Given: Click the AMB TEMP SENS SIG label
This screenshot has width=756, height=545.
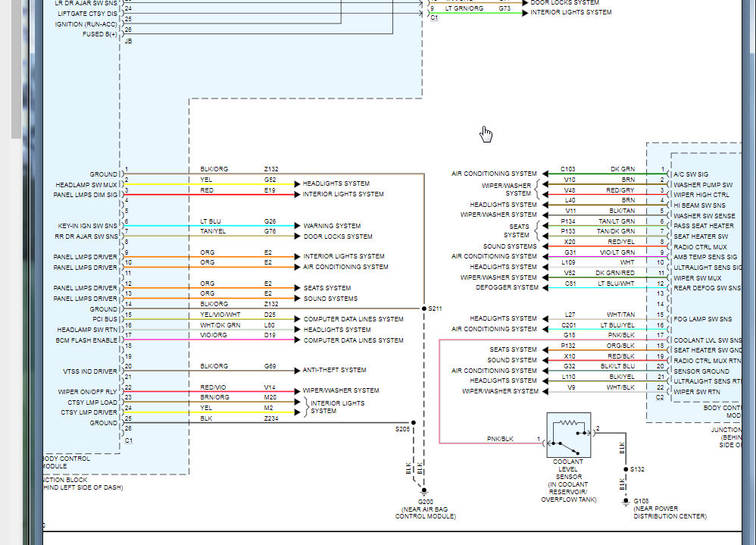Looking at the screenshot, I should point(705,257).
